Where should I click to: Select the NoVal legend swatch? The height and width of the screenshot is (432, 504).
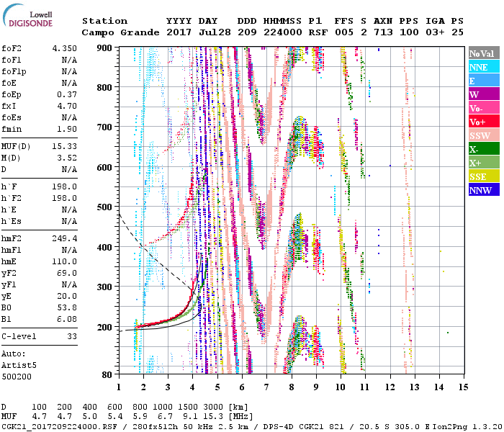(x=482, y=53)
